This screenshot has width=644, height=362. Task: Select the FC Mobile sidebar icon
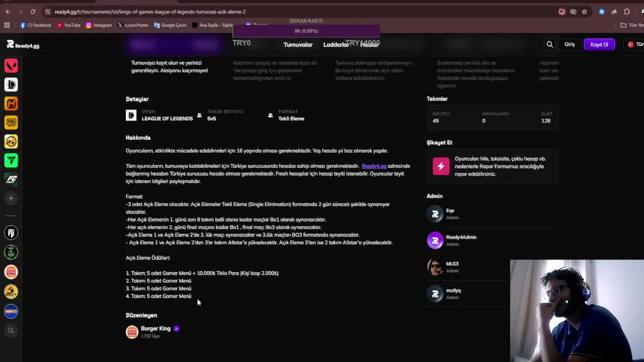tap(11, 179)
